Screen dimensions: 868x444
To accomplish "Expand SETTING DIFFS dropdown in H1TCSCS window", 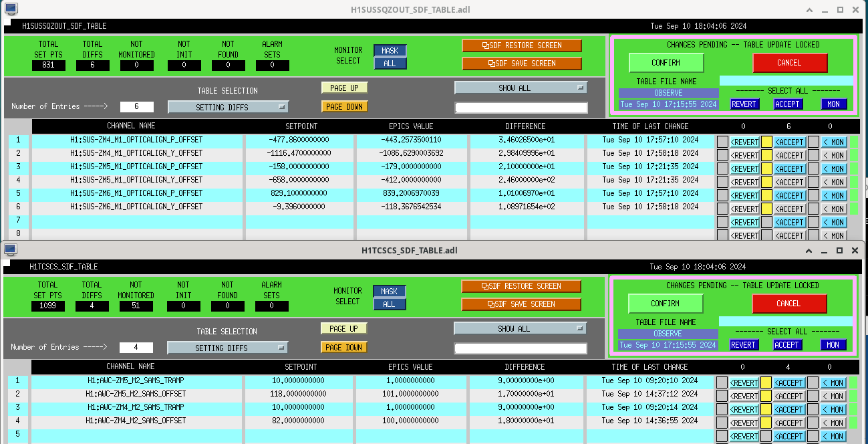I will (227, 348).
